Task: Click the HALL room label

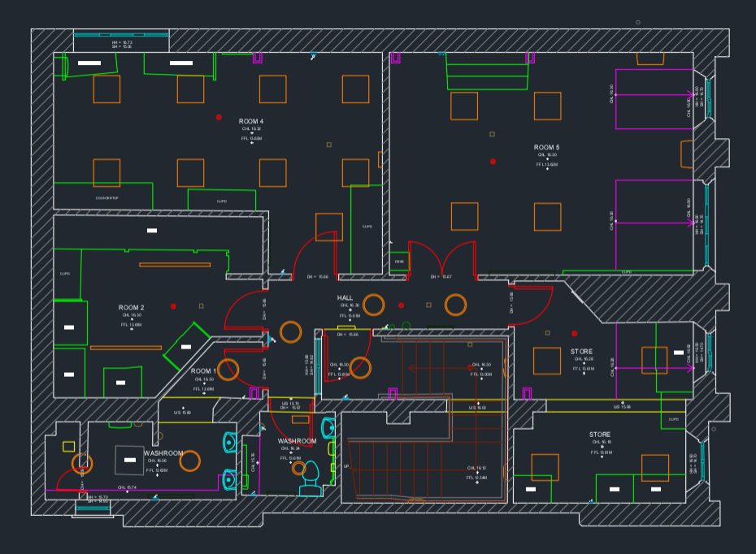Action: pyautogui.click(x=345, y=298)
